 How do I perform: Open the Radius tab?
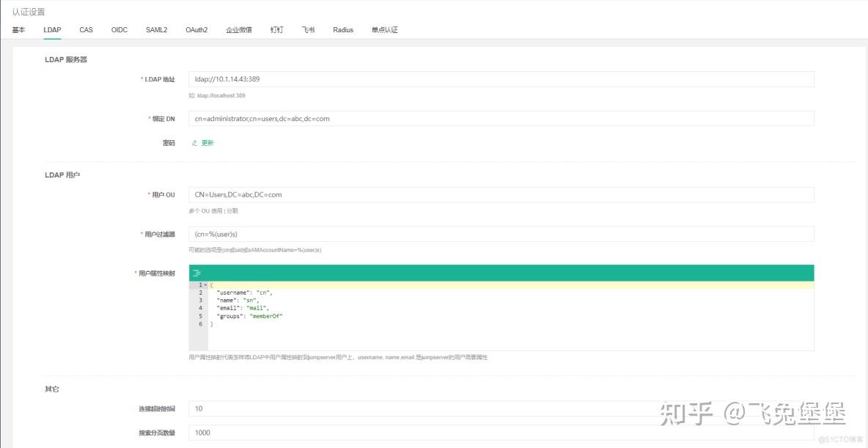pyautogui.click(x=343, y=30)
